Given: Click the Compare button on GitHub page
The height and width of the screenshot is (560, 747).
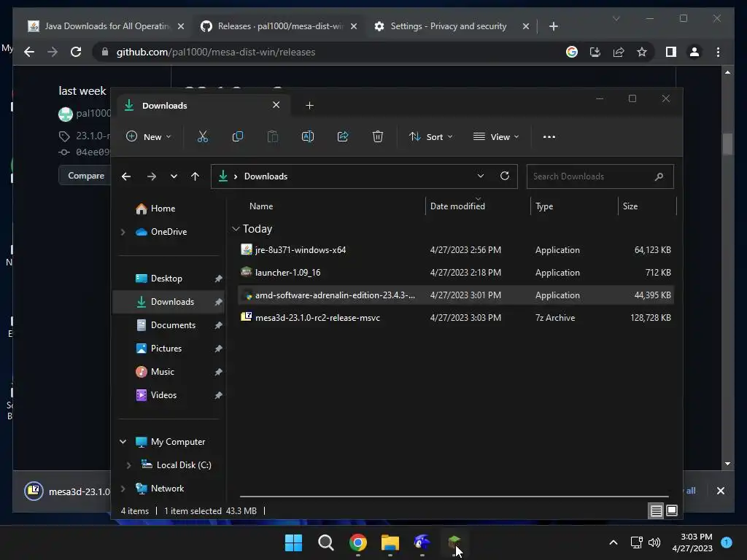Looking at the screenshot, I should click(x=85, y=176).
